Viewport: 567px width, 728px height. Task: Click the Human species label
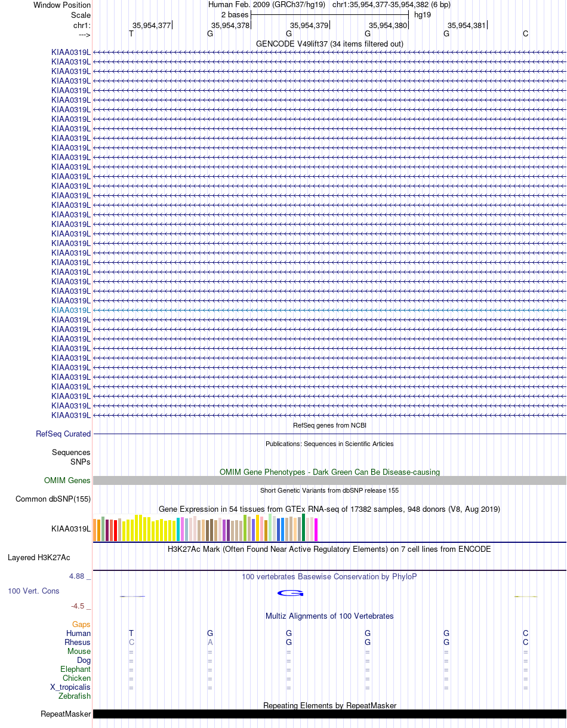point(79,634)
